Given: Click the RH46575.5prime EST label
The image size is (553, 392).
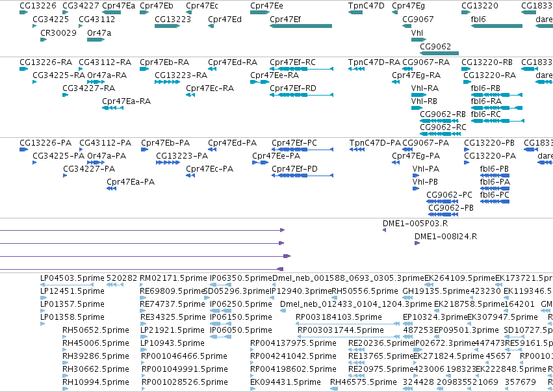Looking at the screenshot, I should click(363, 382).
